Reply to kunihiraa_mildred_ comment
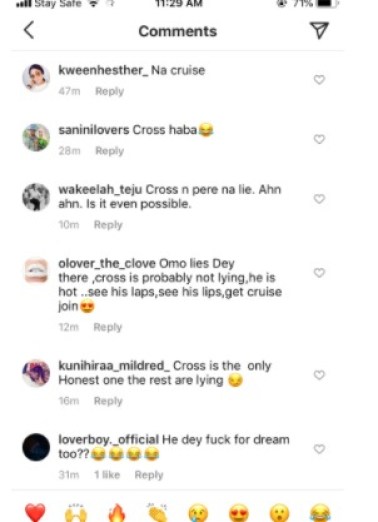 108,401
